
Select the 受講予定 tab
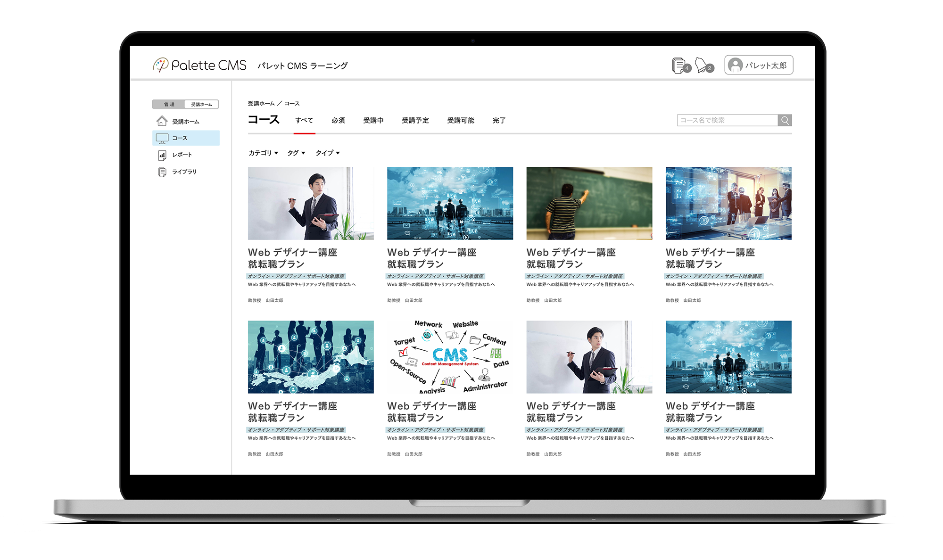[x=415, y=121]
